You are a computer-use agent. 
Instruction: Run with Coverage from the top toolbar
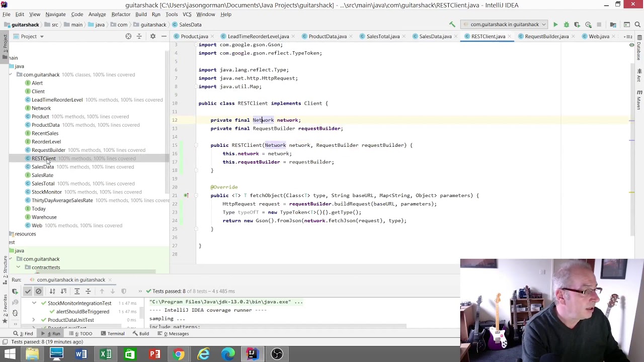[x=577, y=24]
